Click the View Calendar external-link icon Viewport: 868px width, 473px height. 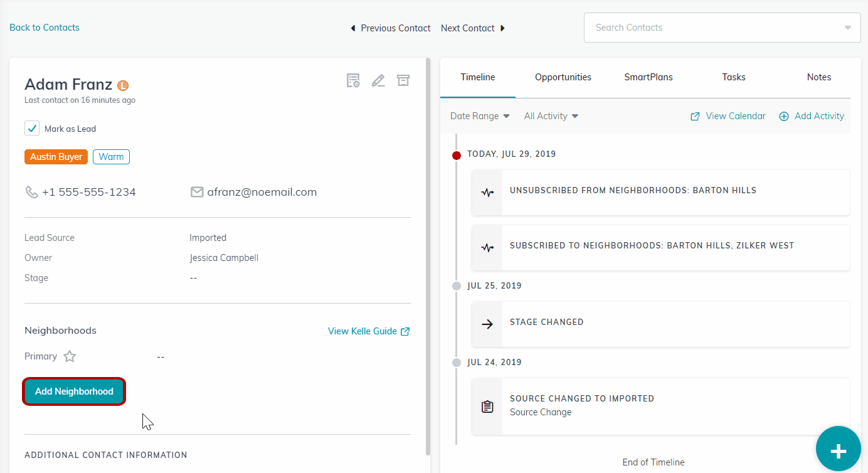695,116
